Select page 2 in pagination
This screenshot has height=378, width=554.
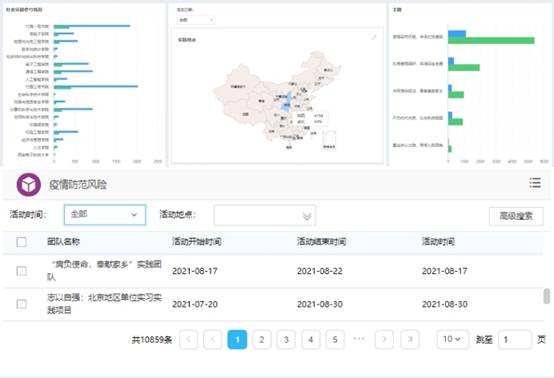[x=261, y=339]
